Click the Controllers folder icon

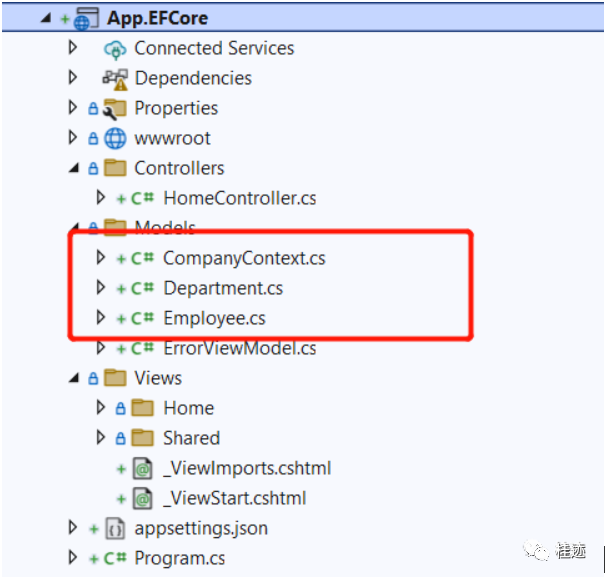115,168
